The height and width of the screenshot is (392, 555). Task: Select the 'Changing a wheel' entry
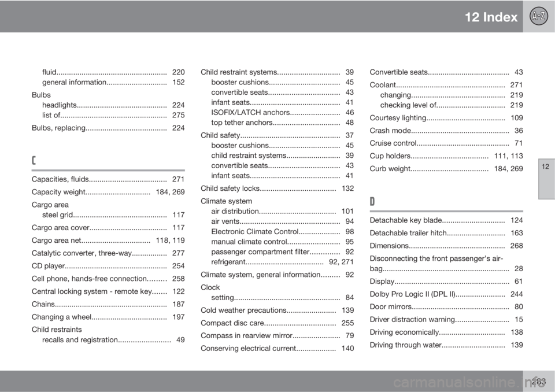pyautogui.click(x=108, y=317)
